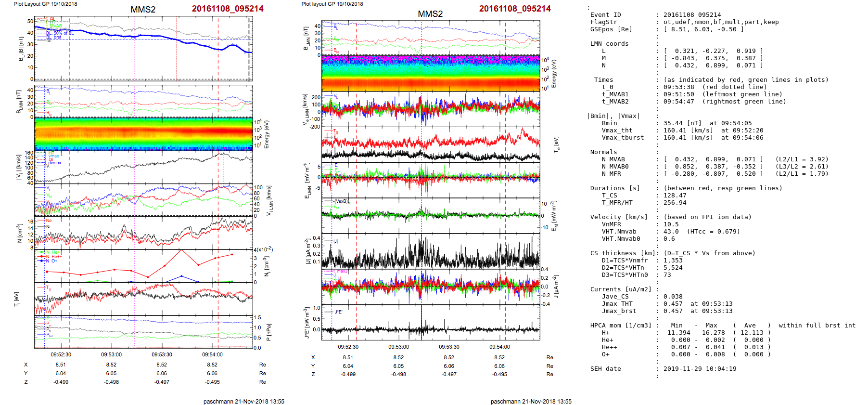Select the GSEpos [Re] label
868x405 pixels.
tap(611, 29)
